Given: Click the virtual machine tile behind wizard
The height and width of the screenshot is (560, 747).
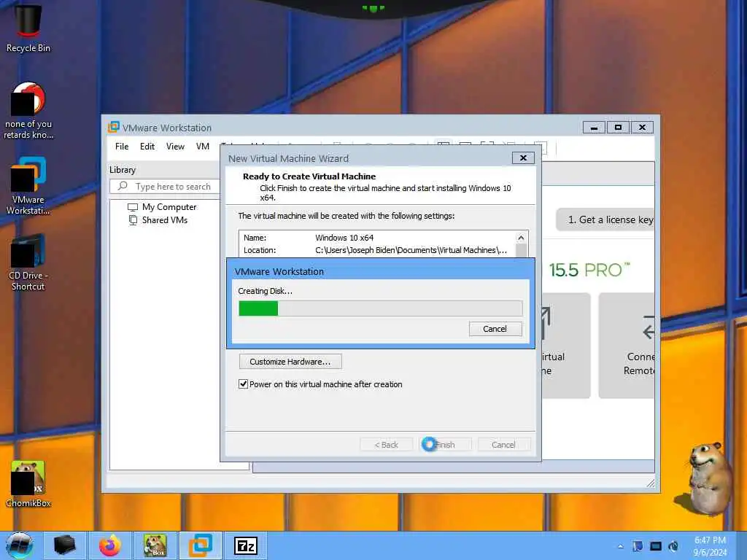Looking at the screenshot, I should pyautogui.click(x=566, y=345).
